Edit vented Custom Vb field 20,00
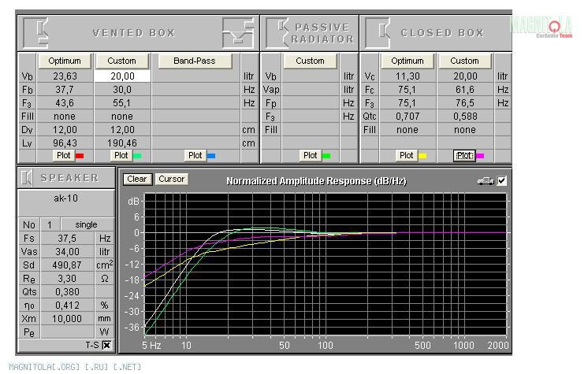 (x=122, y=76)
